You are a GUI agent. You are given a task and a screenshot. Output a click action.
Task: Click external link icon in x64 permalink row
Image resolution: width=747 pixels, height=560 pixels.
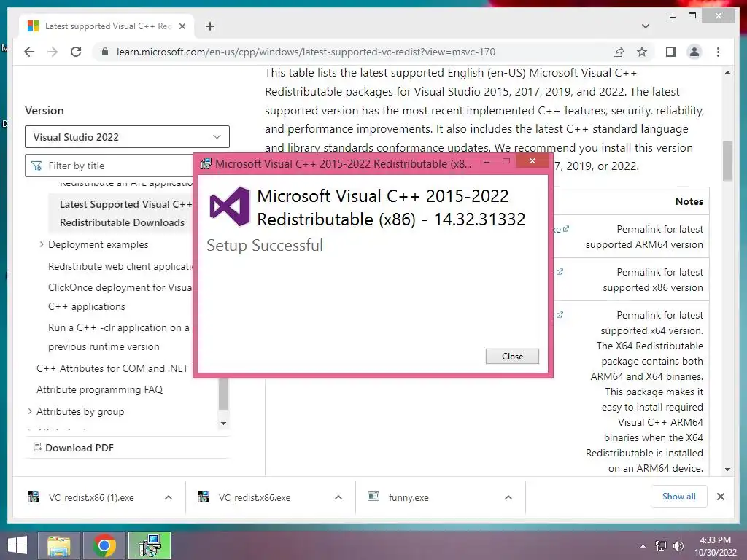tap(560, 315)
